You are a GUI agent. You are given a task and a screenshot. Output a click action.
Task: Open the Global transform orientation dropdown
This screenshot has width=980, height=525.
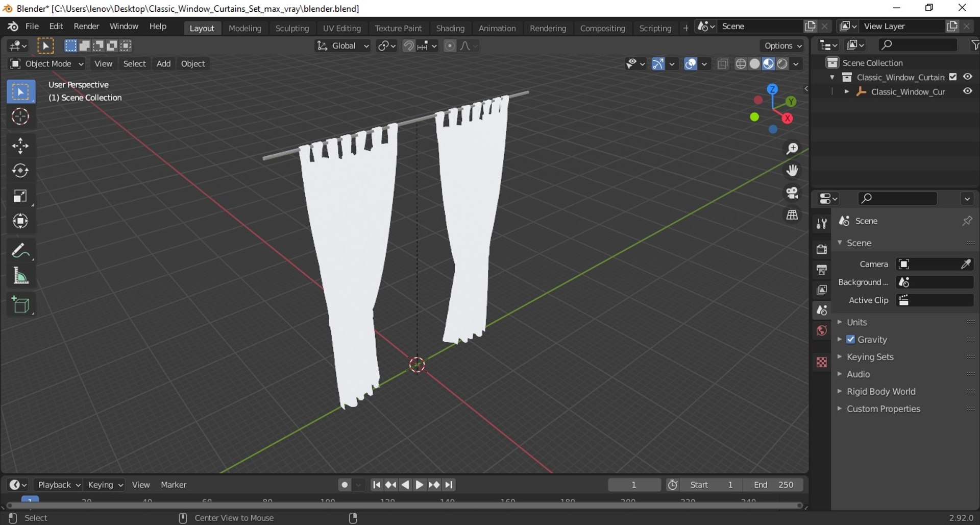click(x=342, y=46)
